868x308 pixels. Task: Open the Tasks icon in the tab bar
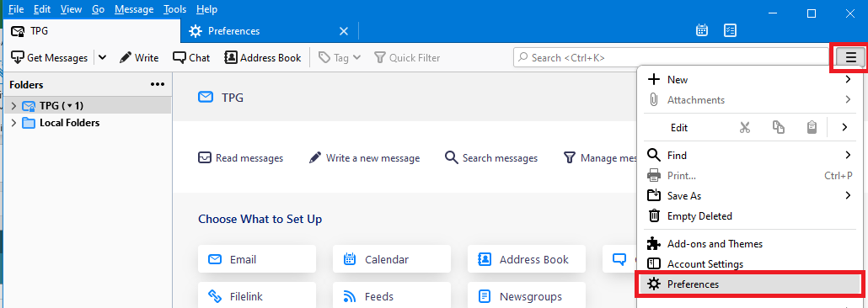pos(730,30)
